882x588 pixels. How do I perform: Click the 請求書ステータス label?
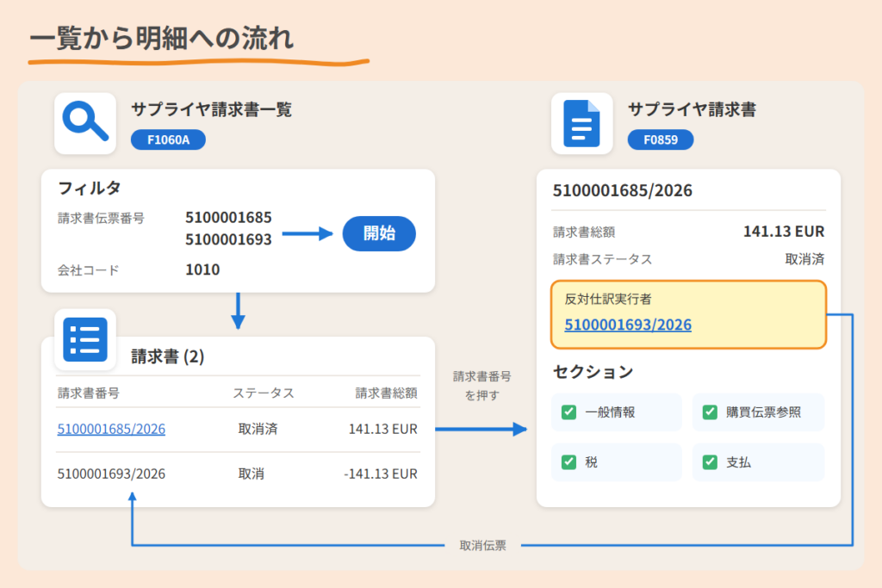(x=602, y=259)
